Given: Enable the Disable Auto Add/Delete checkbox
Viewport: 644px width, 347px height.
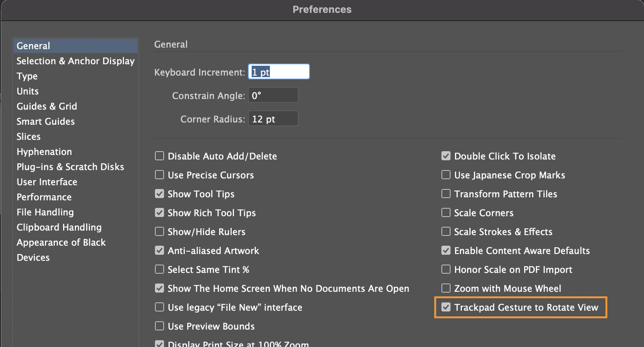Looking at the screenshot, I should click(x=159, y=156).
